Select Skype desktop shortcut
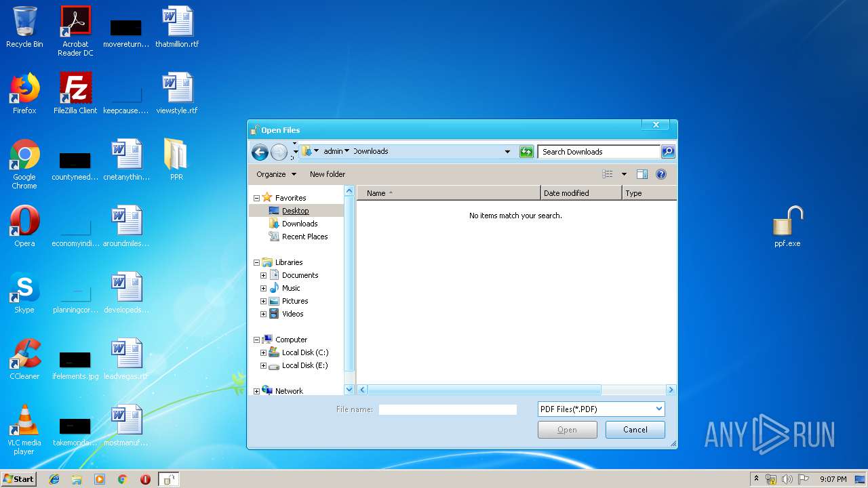 point(24,293)
